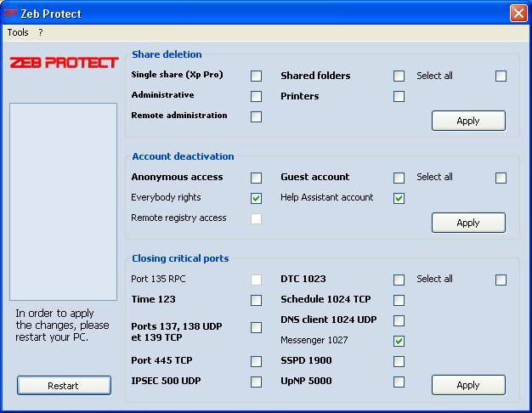Tick the SSPD 1900 checkbox
Screen dimensions: 532x413
tap(399, 361)
